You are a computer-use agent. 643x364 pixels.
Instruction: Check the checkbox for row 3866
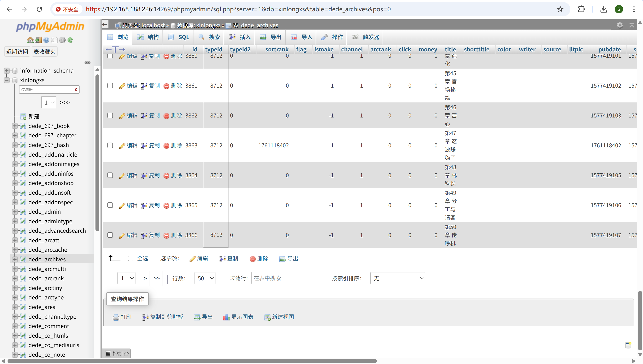tap(110, 235)
